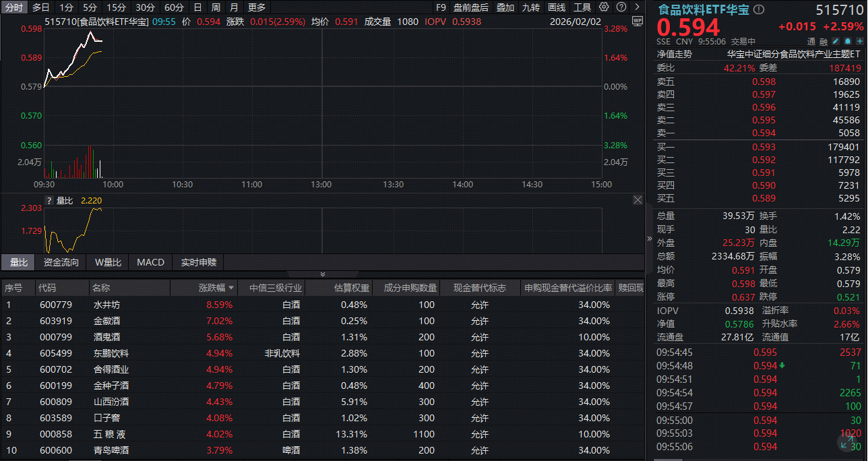Sort table by 涨跌幅 column header
The image size is (868, 461).
[x=216, y=288]
